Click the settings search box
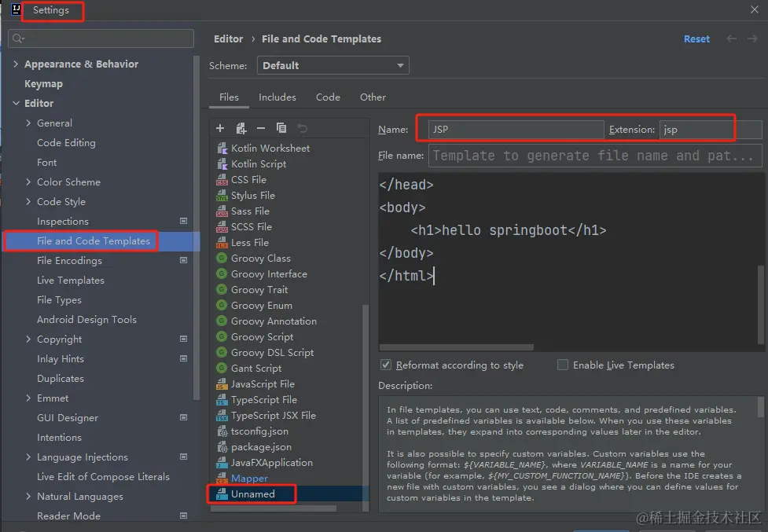 (x=101, y=39)
